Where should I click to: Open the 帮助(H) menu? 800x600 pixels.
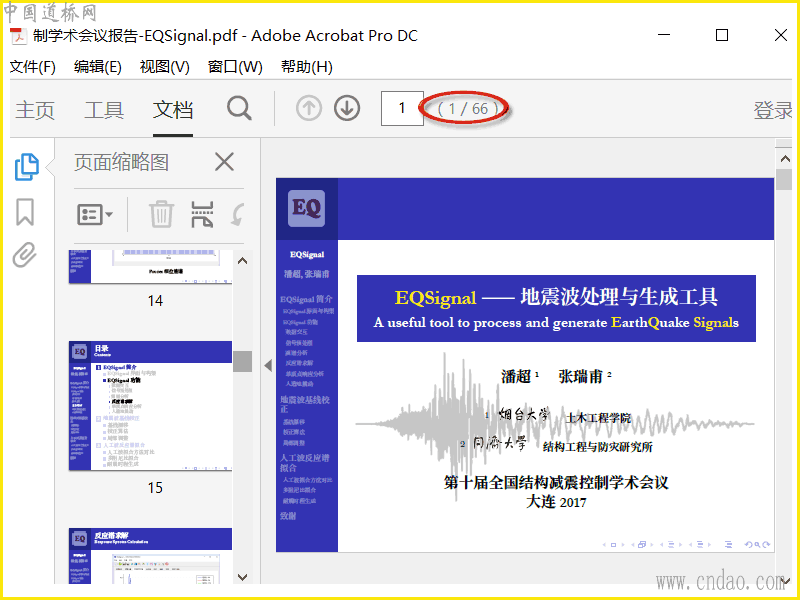[307, 67]
